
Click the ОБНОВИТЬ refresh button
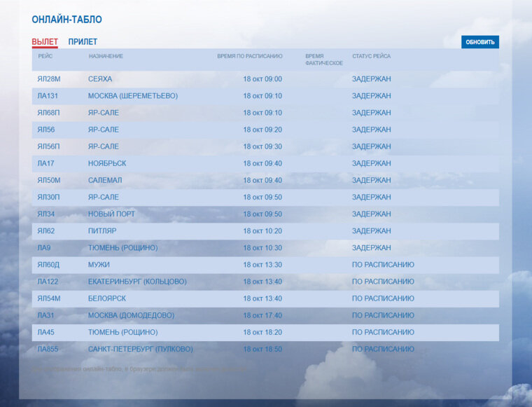pos(479,42)
